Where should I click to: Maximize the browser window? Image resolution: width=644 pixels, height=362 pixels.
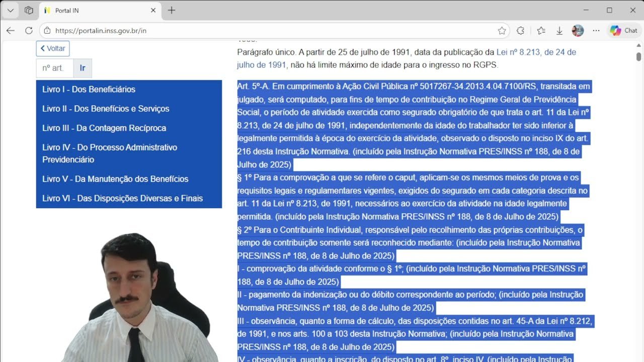pyautogui.click(x=610, y=10)
